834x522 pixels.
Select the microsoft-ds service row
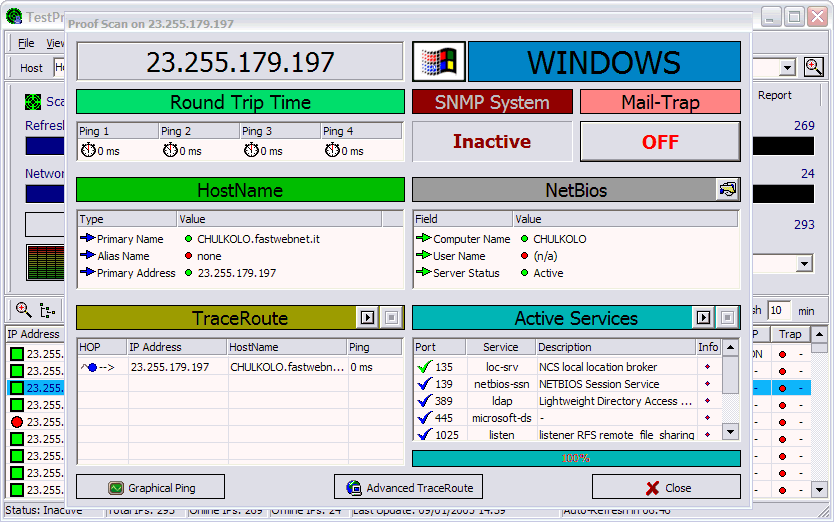pos(568,418)
